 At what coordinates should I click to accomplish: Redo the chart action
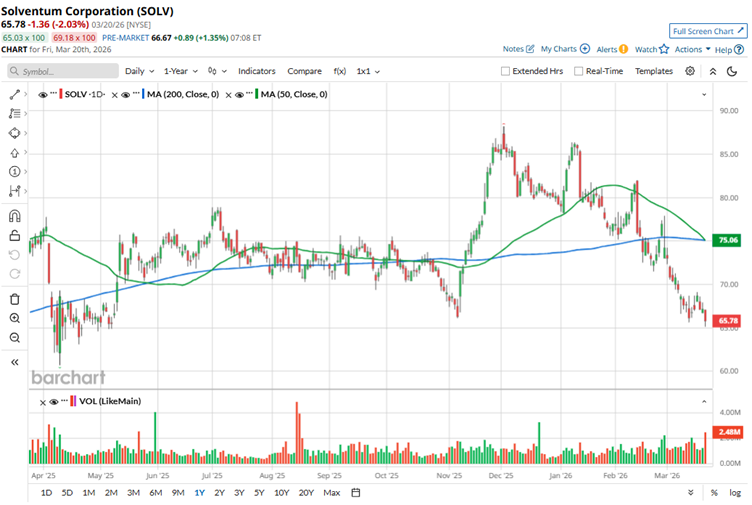[14, 274]
